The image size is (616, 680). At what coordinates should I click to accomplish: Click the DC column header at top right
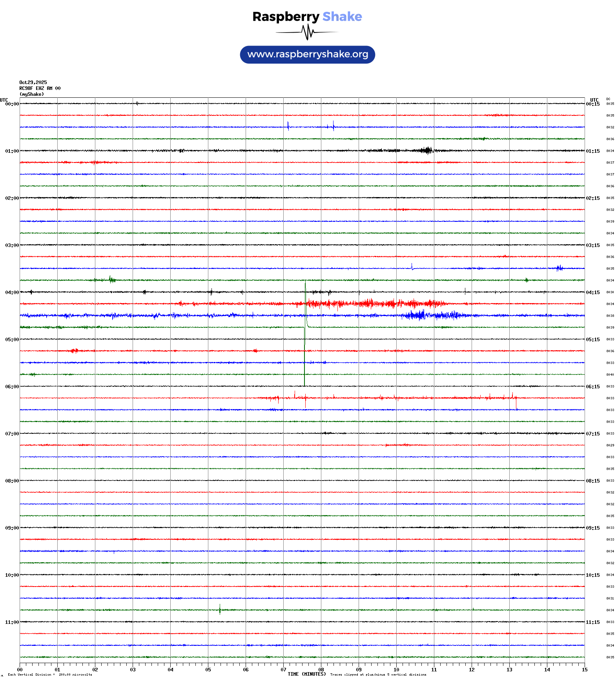click(x=608, y=99)
